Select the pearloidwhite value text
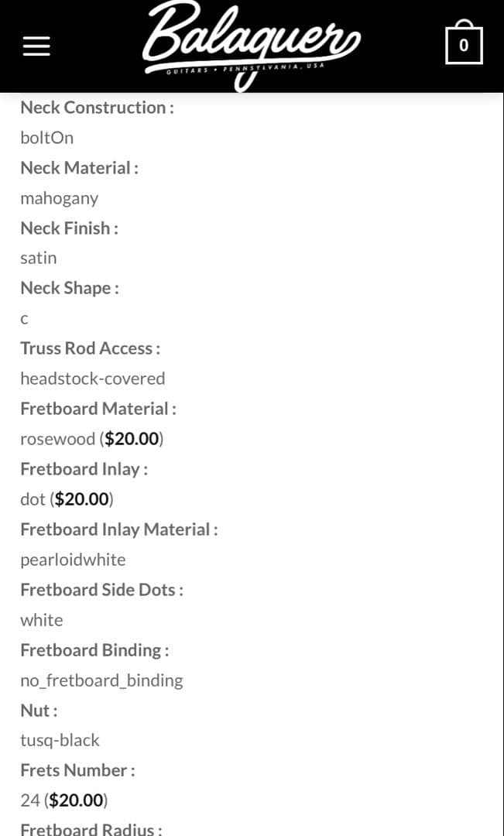 (x=73, y=560)
